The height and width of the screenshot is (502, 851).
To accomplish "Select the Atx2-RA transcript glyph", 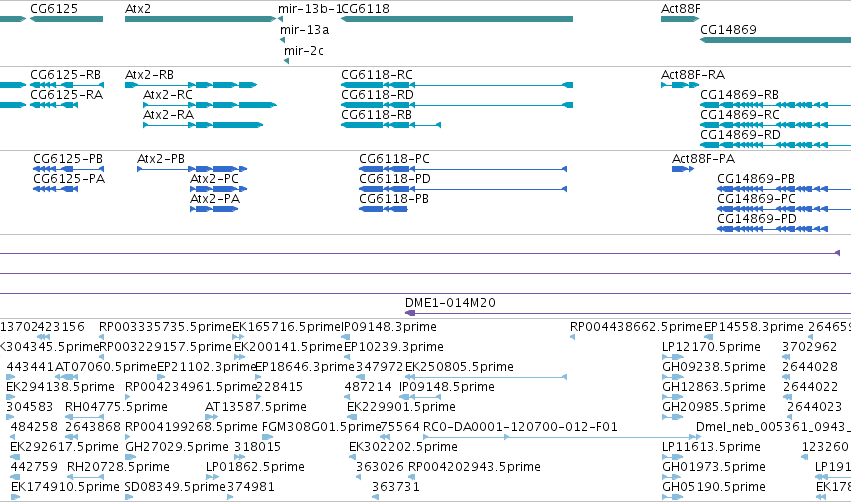I will pos(203,125).
